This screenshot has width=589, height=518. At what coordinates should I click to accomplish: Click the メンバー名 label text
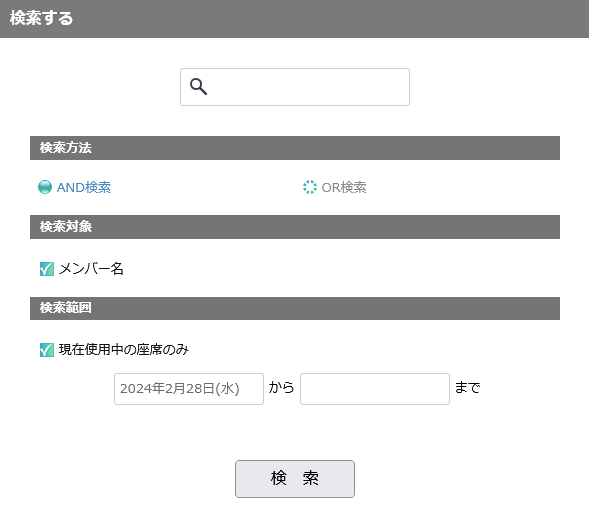pyautogui.click(x=91, y=269)
